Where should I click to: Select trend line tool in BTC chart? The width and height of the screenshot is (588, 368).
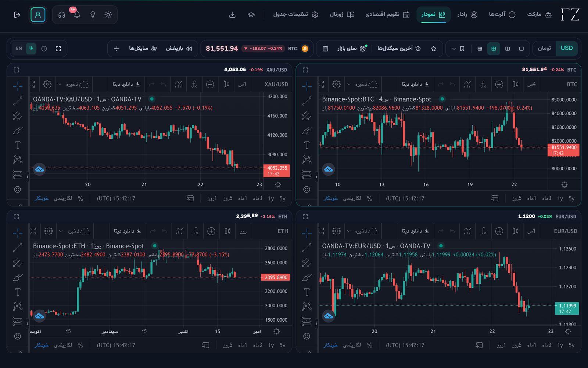[306, 101]
